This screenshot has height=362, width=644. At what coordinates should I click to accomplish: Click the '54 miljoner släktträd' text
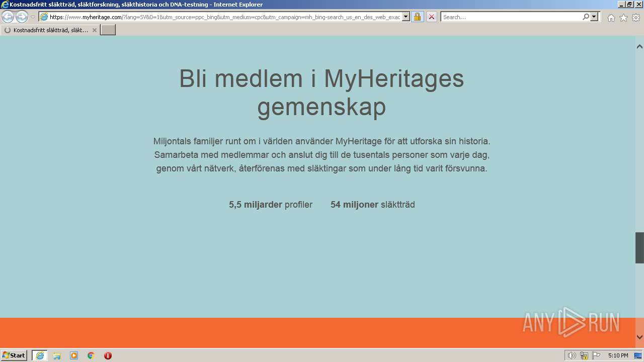(373, 205)
